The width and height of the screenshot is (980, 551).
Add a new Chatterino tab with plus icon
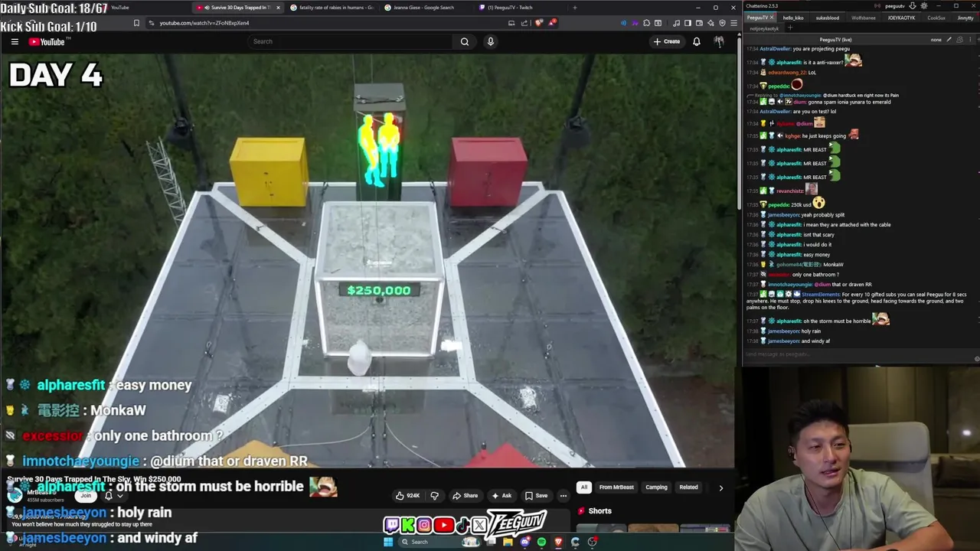point(790,28)
